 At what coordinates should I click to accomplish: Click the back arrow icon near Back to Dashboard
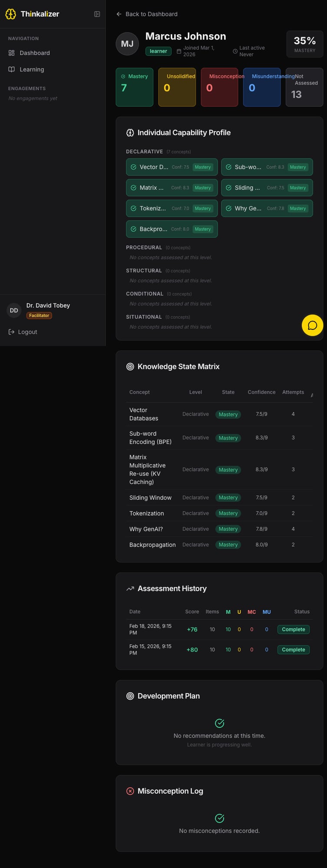119,14
